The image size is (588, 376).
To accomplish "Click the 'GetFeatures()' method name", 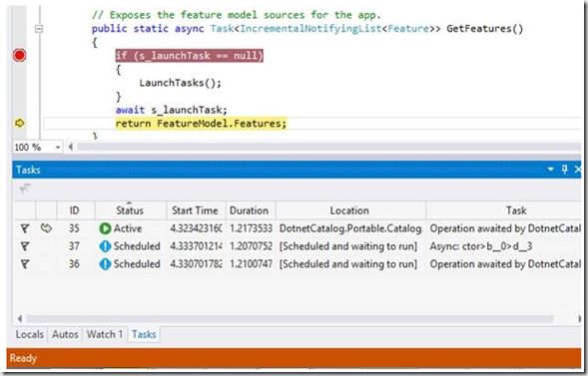I will point(484,29).
